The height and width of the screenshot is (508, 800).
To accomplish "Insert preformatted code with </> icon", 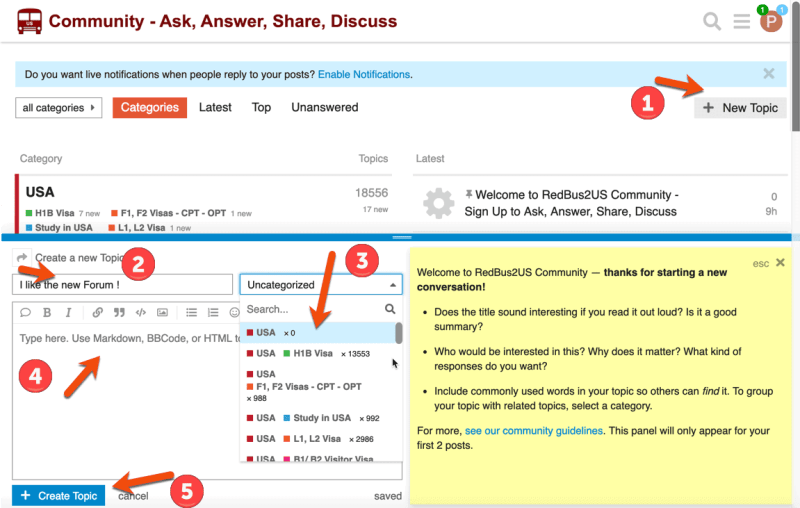I will pyautogui.click(x=141, y=313).
